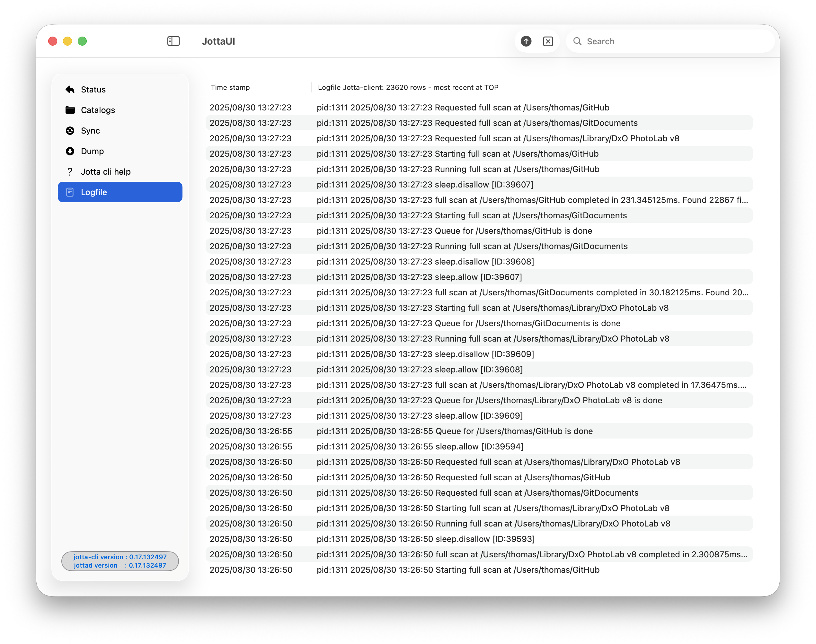Click the boxed X toolbar button

click(548, 41)
